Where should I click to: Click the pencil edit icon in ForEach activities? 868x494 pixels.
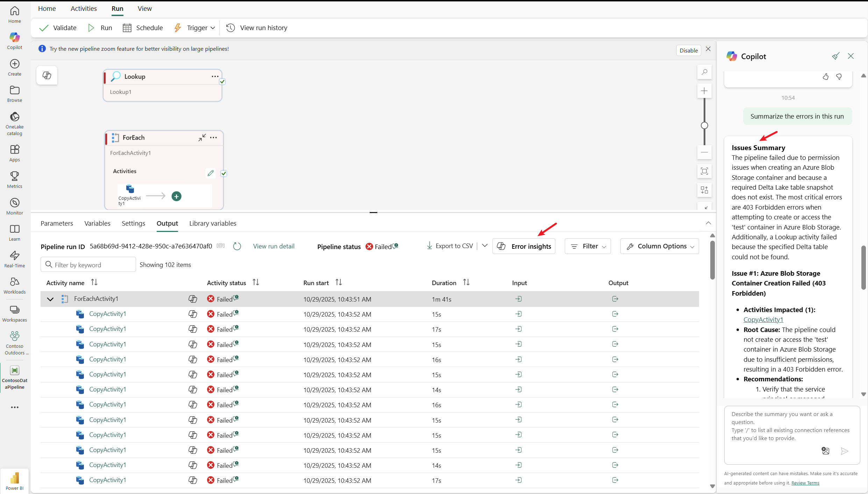click(211, 173)
